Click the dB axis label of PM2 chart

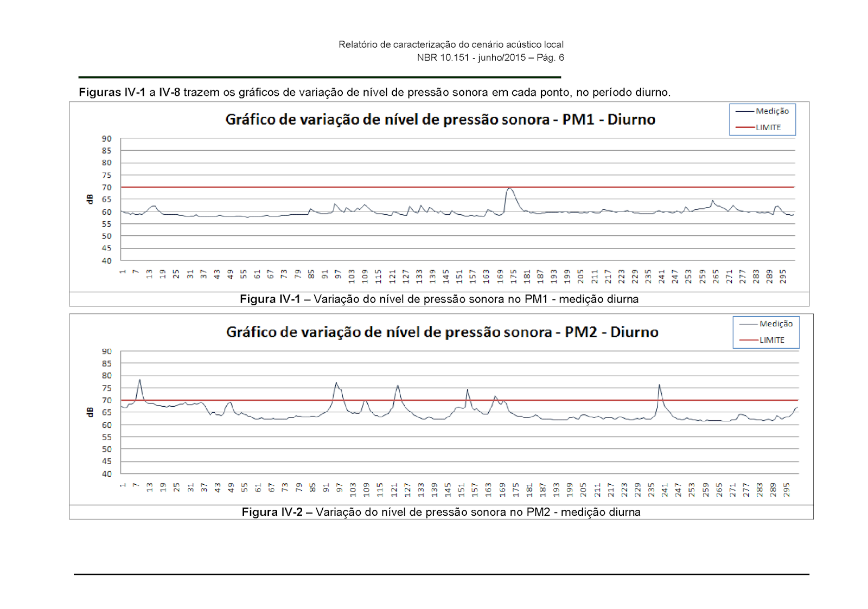click(x=90, y=413)
